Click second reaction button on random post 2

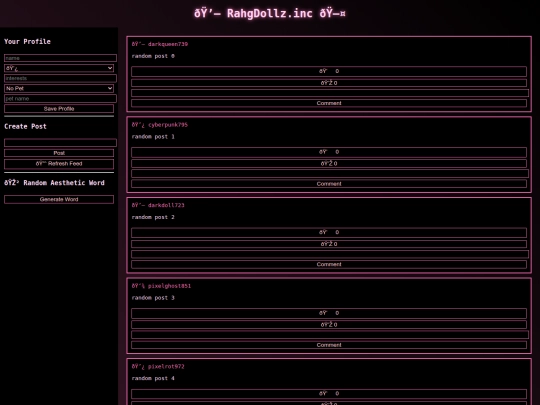[x=329, y=244]
